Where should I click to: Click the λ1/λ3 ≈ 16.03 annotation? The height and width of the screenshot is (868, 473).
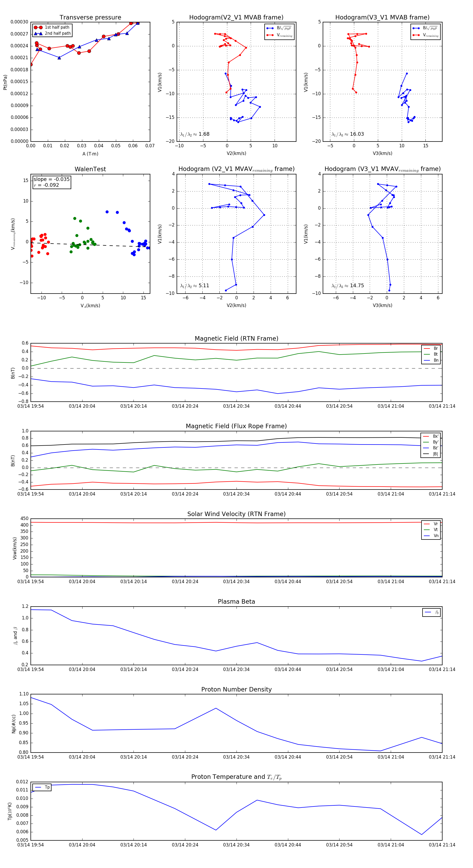point(348,134)
